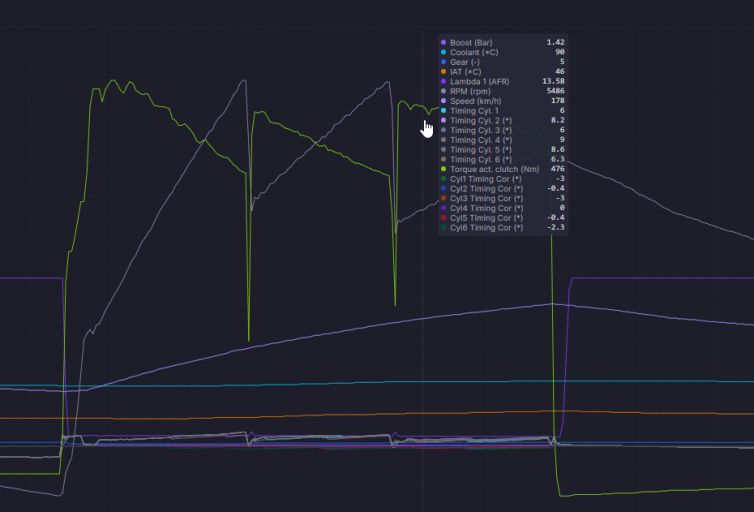This screenshot has width=754, height=512.
Task: Click the orange IAT legend dot
Action: [x=443, y=72]
